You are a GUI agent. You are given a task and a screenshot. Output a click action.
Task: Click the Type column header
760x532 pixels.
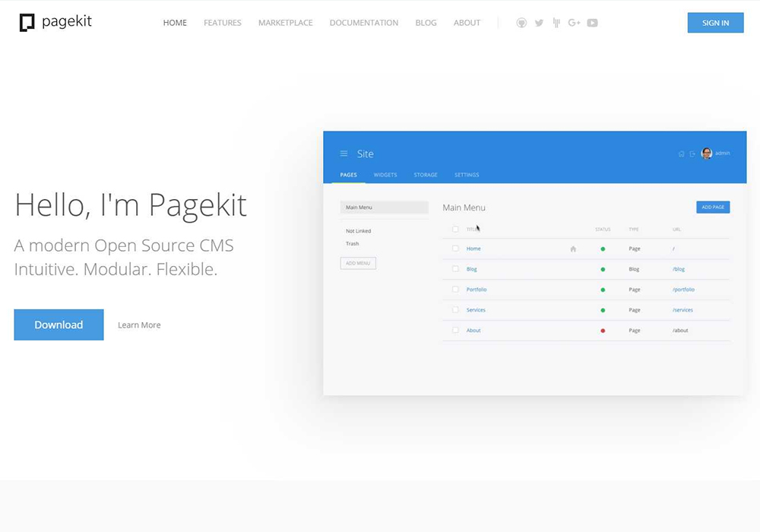coord(634,230)
